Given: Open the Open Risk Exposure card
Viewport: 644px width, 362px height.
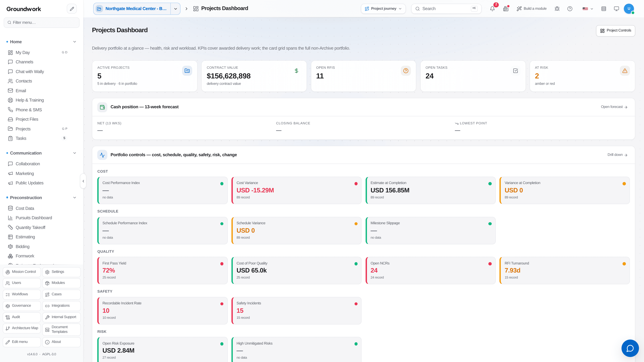Looking at the screenshot, I should coord(163,349).
